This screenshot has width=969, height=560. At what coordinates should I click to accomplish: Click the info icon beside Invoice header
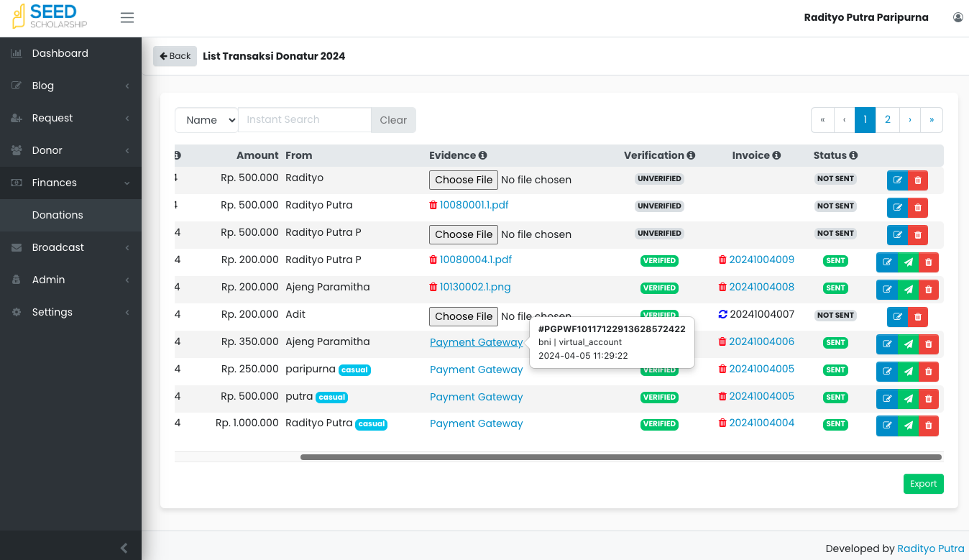776,155
